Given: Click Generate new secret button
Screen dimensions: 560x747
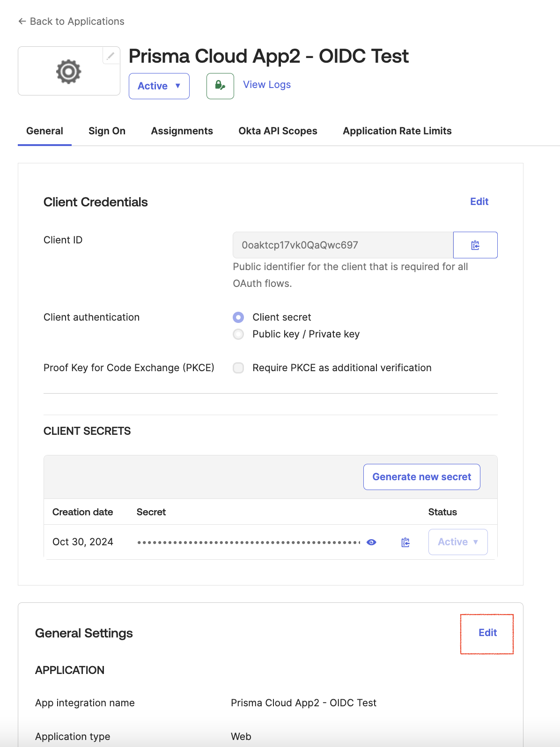Looking at the screenshot, I should (421, 477).
